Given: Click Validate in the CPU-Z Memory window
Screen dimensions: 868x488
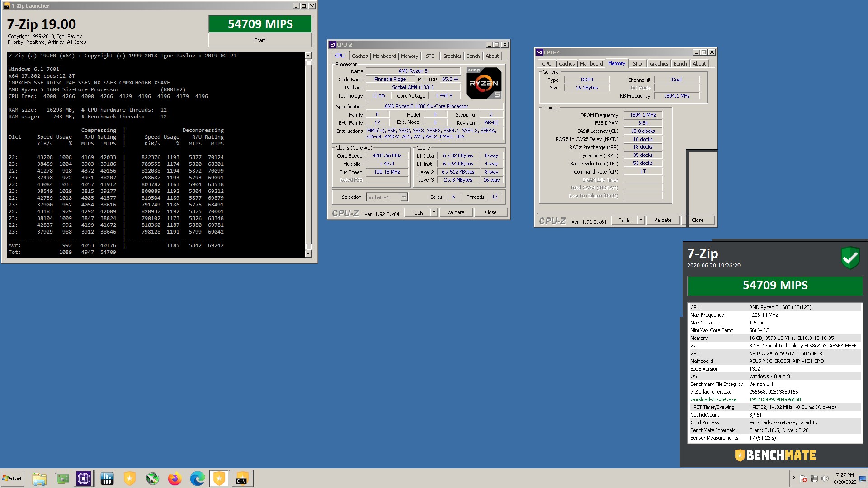Looking at the screenshot, I should 663,220.
